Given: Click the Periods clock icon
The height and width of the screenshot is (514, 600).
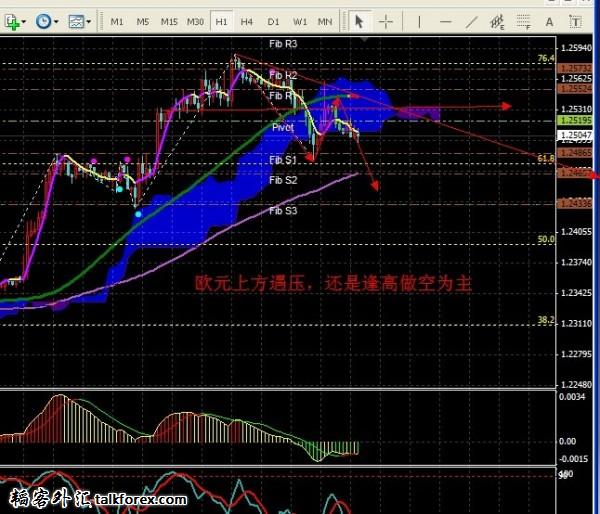Looking at the screenshot, I should 43,21.
